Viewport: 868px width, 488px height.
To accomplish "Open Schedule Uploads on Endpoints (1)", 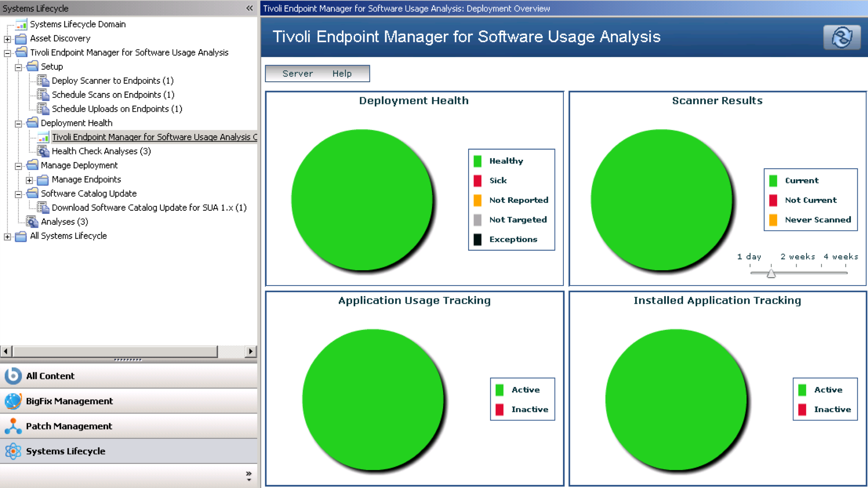I will tap(117, 109).
